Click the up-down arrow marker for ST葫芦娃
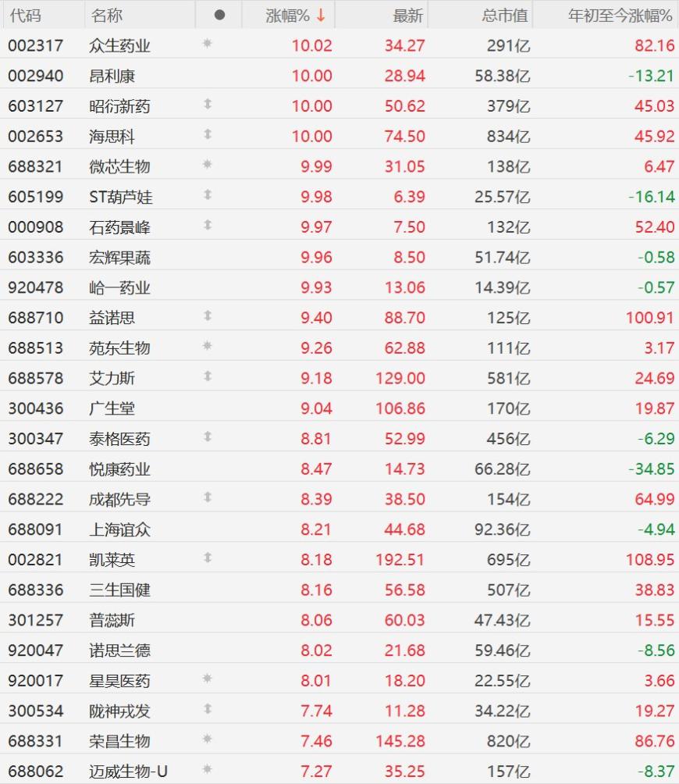The image size is (679, 784). 208,194
